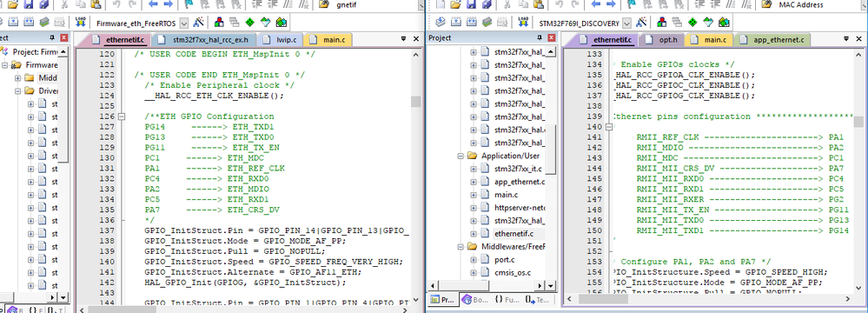Click Rebuild all icon in left window
Viewport: 868px width, 313px height.
point(29,23)
